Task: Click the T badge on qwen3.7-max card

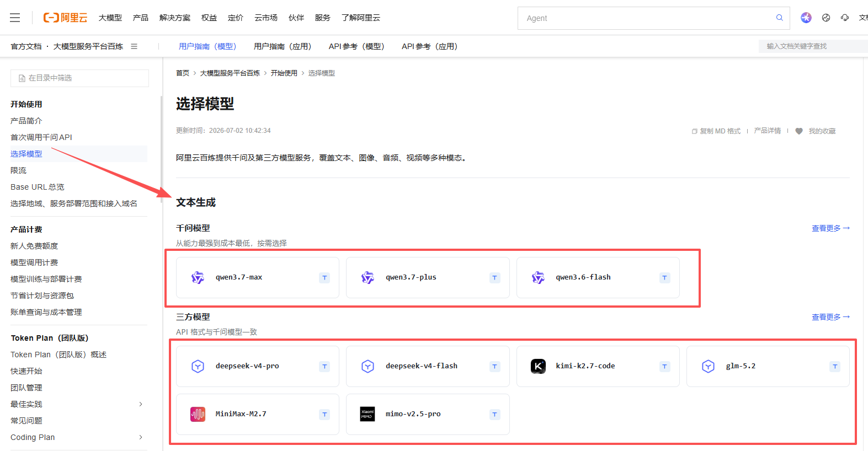Action: [x=324, y=278]
